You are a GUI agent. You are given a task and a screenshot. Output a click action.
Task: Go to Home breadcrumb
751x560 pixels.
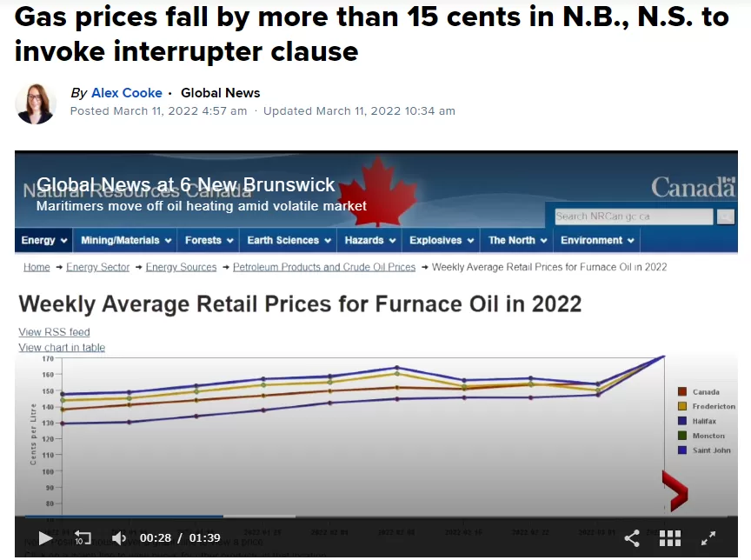tap(37, 267)
